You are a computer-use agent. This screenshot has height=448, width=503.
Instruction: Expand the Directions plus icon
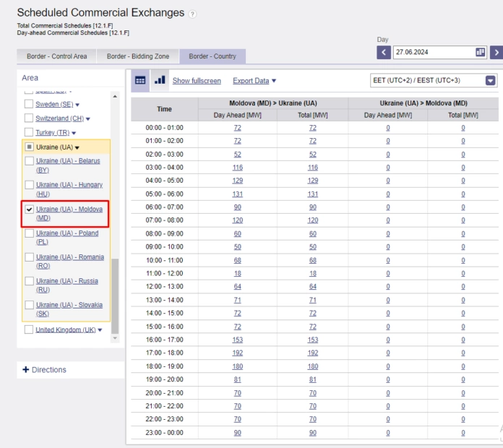tap(26, 370)
